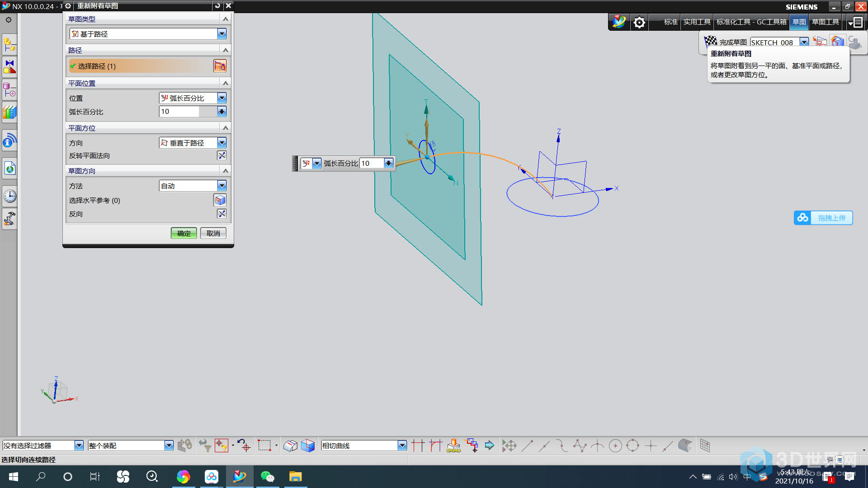Open the HD3D tools info icon
The width and height of the screenshot is (868, 488).
coord(9,141)
